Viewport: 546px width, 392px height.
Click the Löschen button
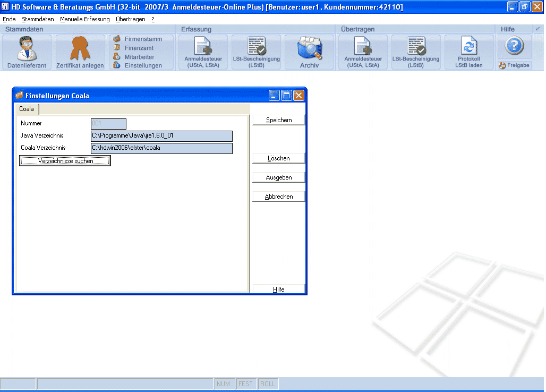278,158
